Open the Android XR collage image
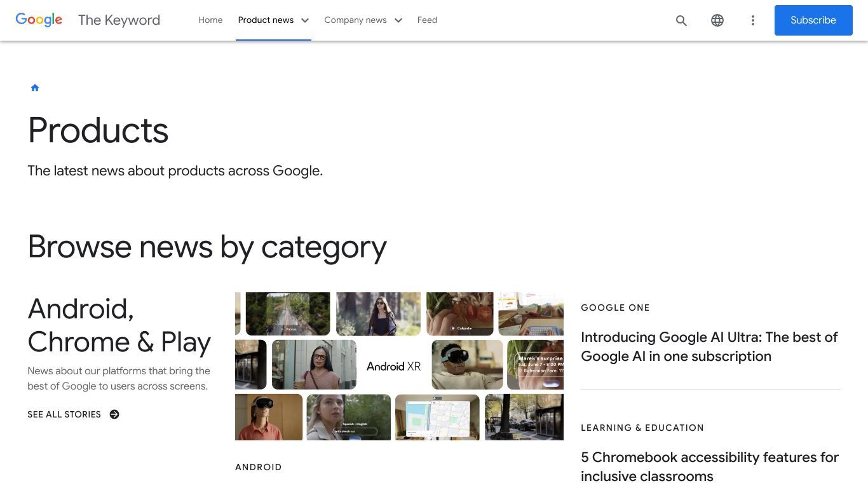 (399, 366)
